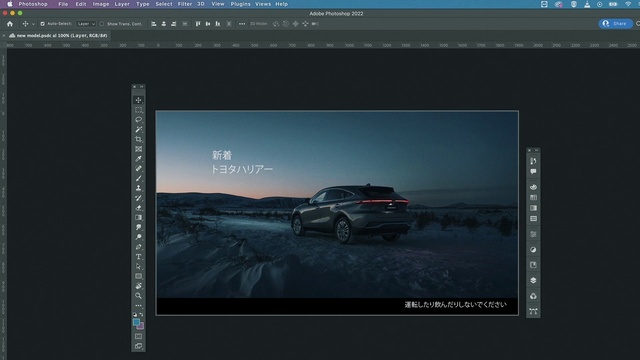Open the History panel icon
The width and height of the screenshot is (640, 360).
[x=533, y=161]
